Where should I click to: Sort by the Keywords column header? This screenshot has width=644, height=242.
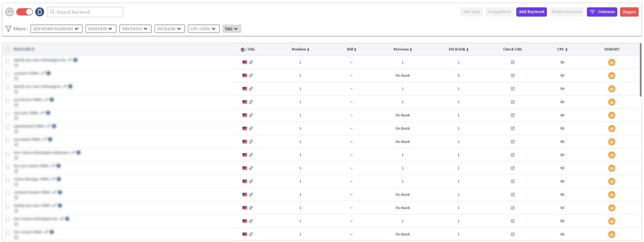tap(24, 49)
